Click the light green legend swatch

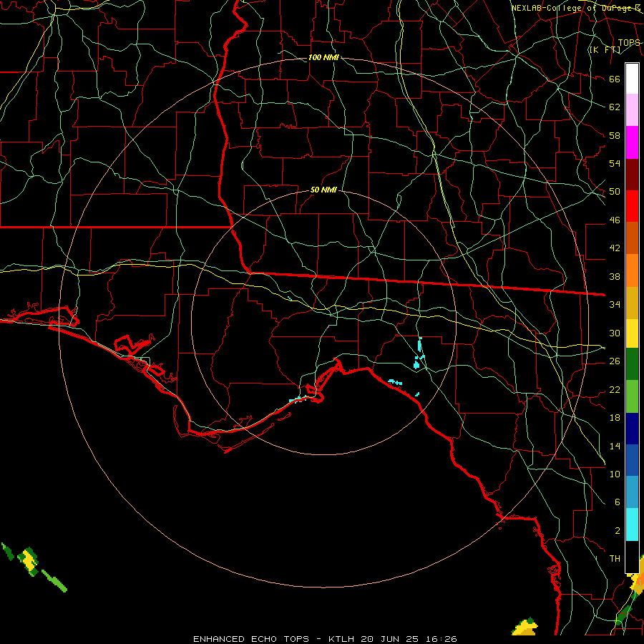pyautogui.click(x=632, y=396)
